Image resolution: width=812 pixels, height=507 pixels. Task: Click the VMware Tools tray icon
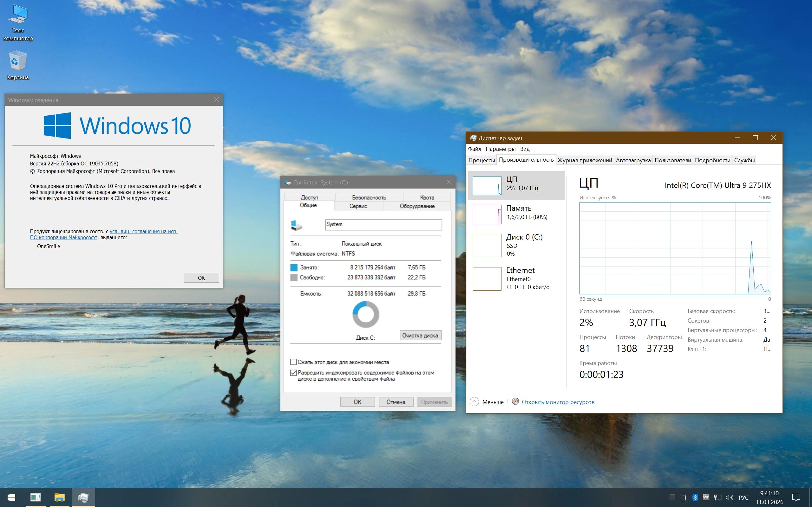pos(706,497)
